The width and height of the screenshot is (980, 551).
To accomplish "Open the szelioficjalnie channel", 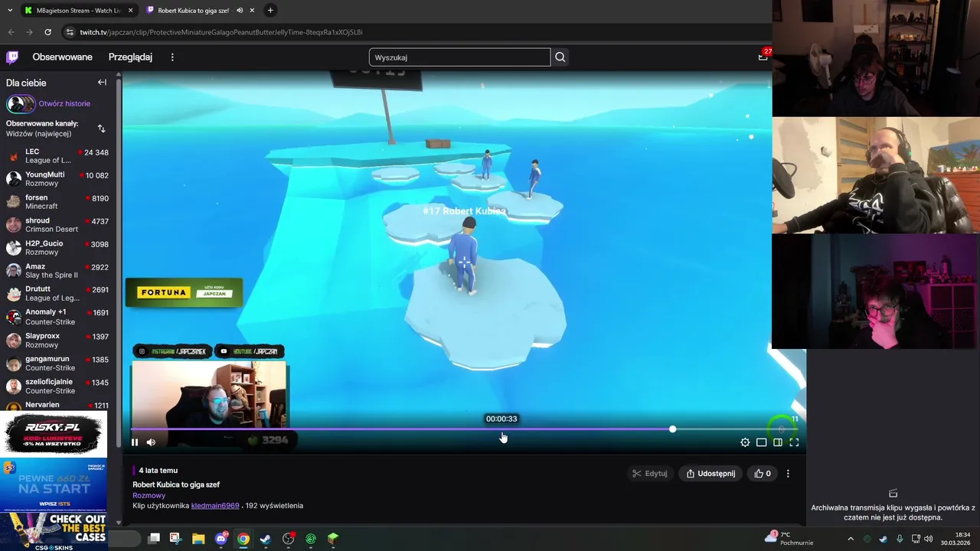I will pyautogui.click(x=60, y=386).
